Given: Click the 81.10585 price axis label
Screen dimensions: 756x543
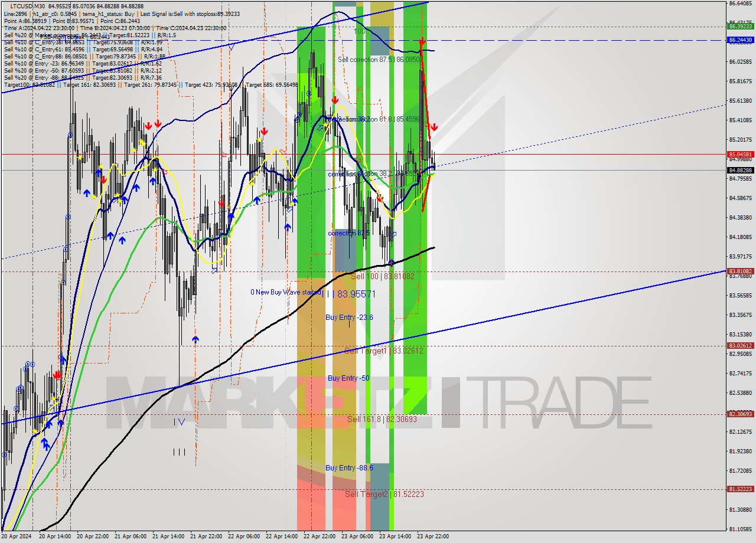Looking at the screenshot, I should pos(741,529).
